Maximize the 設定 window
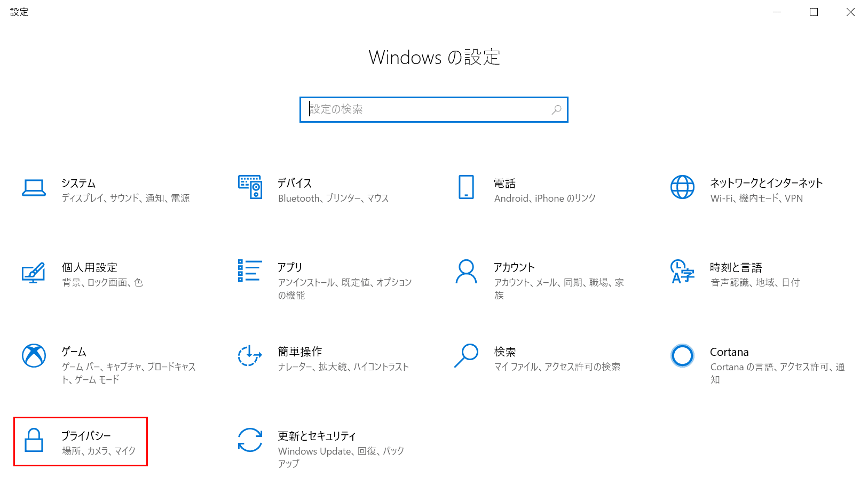Image resolution: width=868 pixels, height=493 pixels. coord(814,12)
